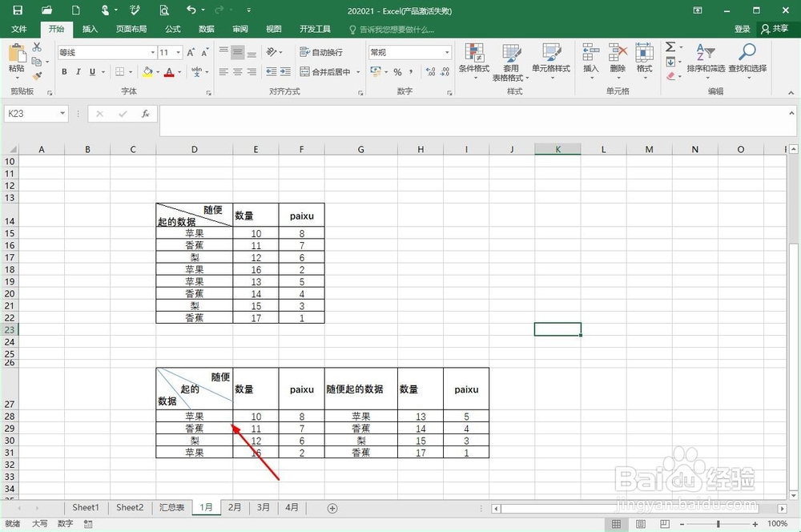The height and width of the screenshot is (532, 801).
Task: Click the Sign in (登录) button
Action: pyautogui.click(x=743, y=29)
